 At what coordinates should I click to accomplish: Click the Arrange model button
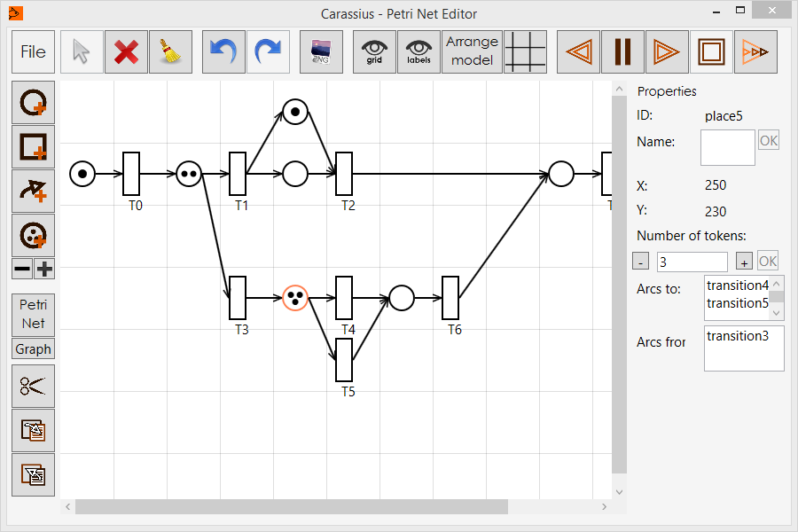click(x=472, y=52)
